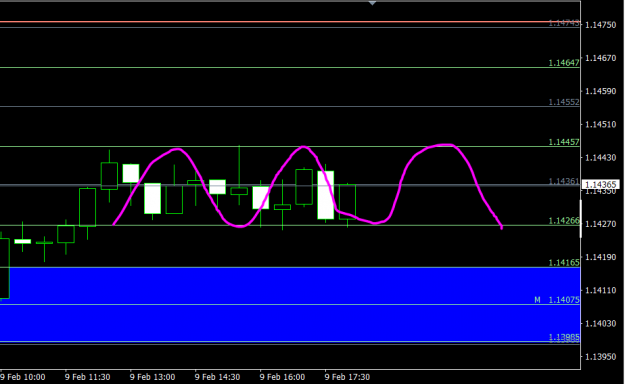Select the 1.14361 level label
Viewport: 625px width, 384px height.
[564, 181]
